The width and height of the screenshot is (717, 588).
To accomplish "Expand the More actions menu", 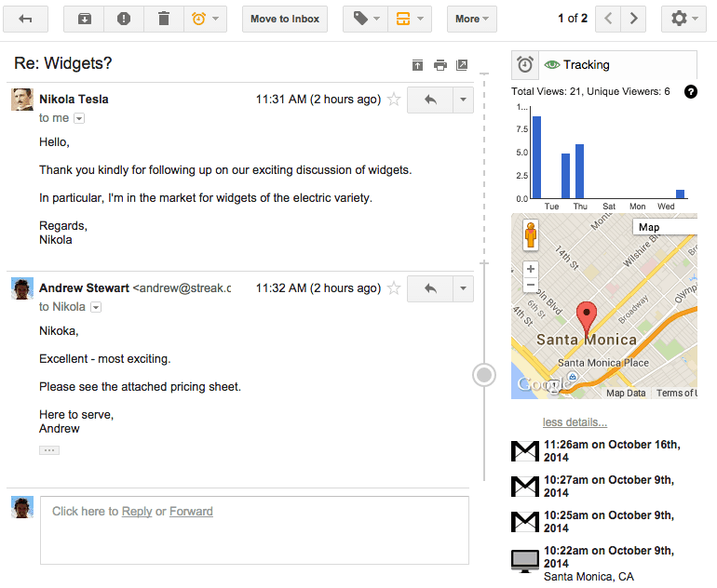I will pos(471,19).
